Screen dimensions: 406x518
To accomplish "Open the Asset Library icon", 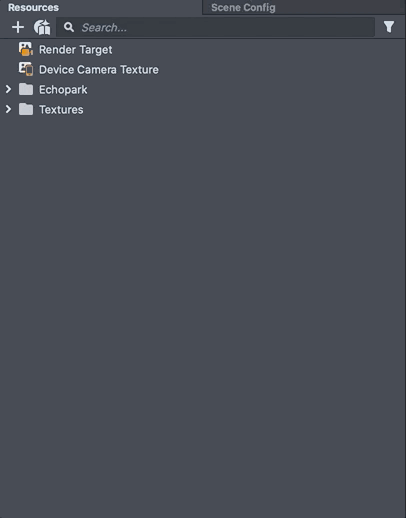I will pos(42,27).
